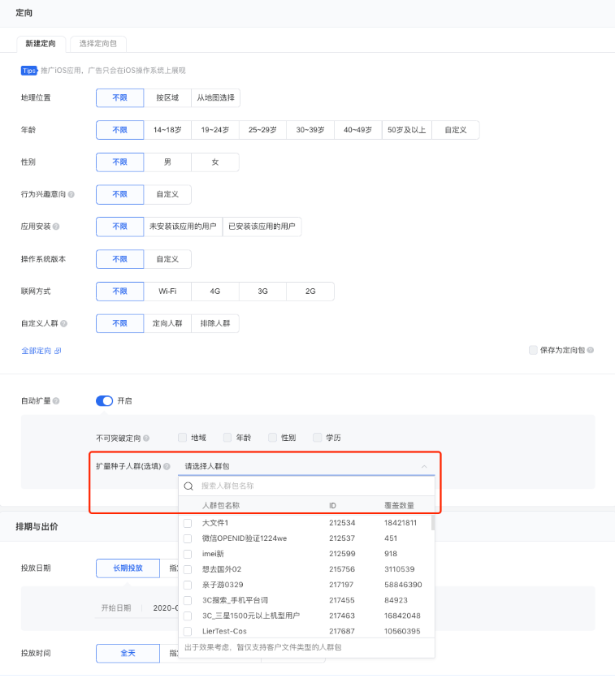Click help icon next to 自定义人群

64,324
